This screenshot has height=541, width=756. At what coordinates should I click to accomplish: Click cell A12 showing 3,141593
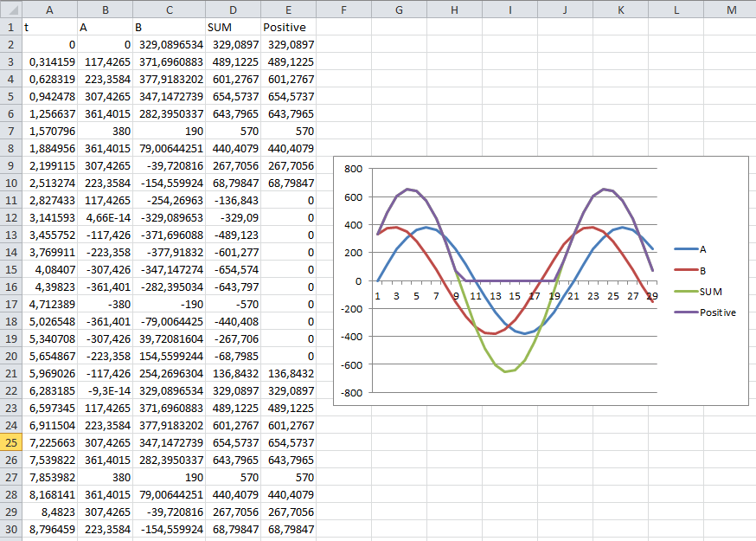49,217
